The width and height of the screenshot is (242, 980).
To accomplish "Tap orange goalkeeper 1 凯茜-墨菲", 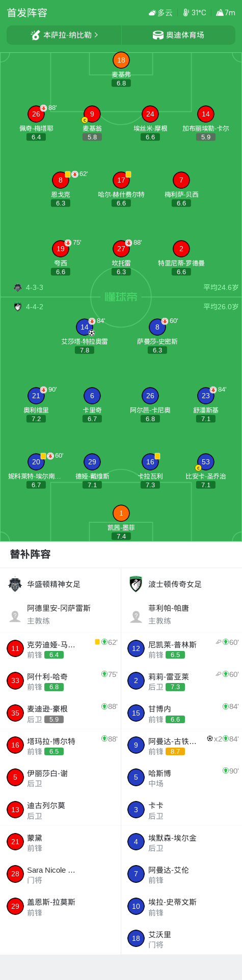I will (121, 522).
